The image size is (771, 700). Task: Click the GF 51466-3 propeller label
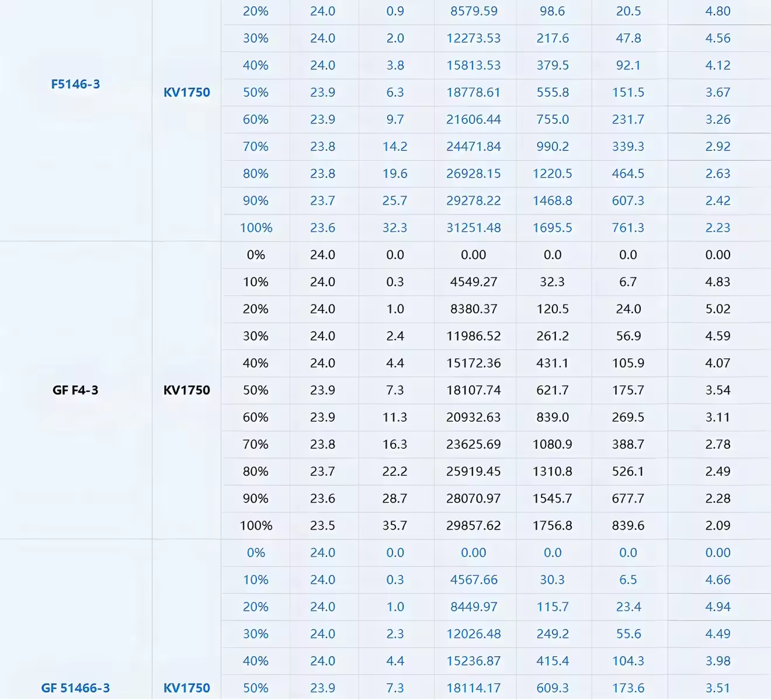tap(75, 688)
